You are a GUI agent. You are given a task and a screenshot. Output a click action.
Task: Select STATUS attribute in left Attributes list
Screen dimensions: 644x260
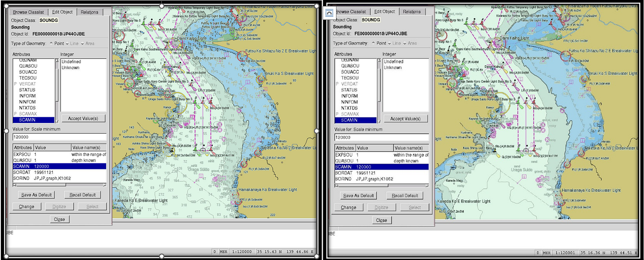(x=27, y=90)
